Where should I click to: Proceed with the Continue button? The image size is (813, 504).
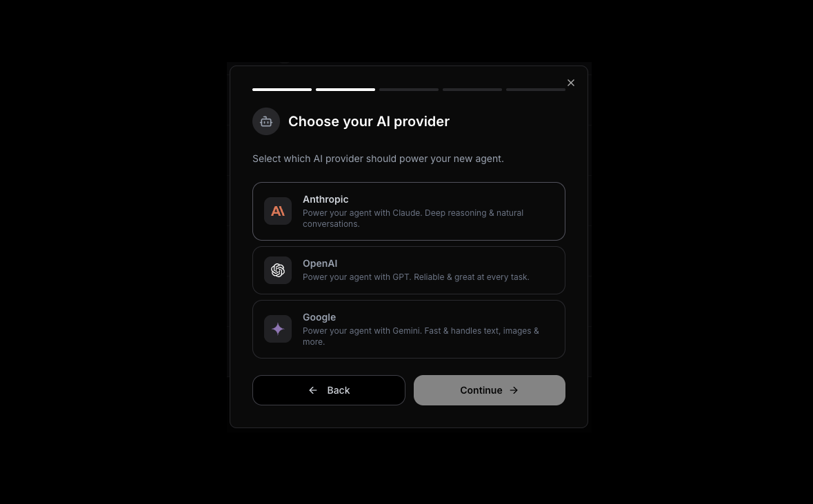click(490, 390)
